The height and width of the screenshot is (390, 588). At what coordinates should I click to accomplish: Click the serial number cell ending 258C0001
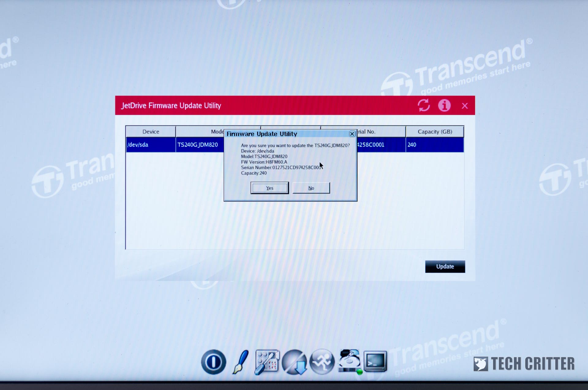pyautogui.click(x=381, y=145)
